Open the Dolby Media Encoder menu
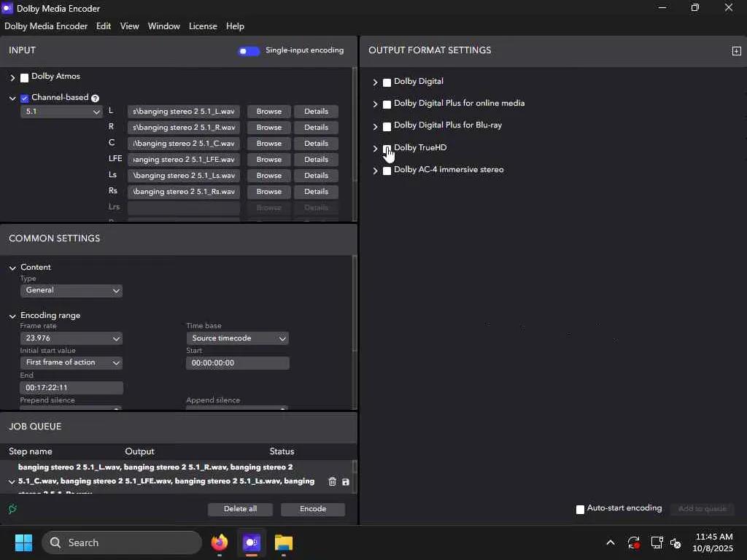747x560 pixels. (46, 26)
